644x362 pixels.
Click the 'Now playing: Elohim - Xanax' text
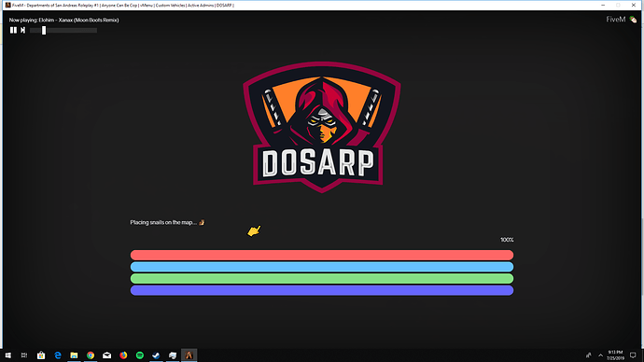pos(64,20)
